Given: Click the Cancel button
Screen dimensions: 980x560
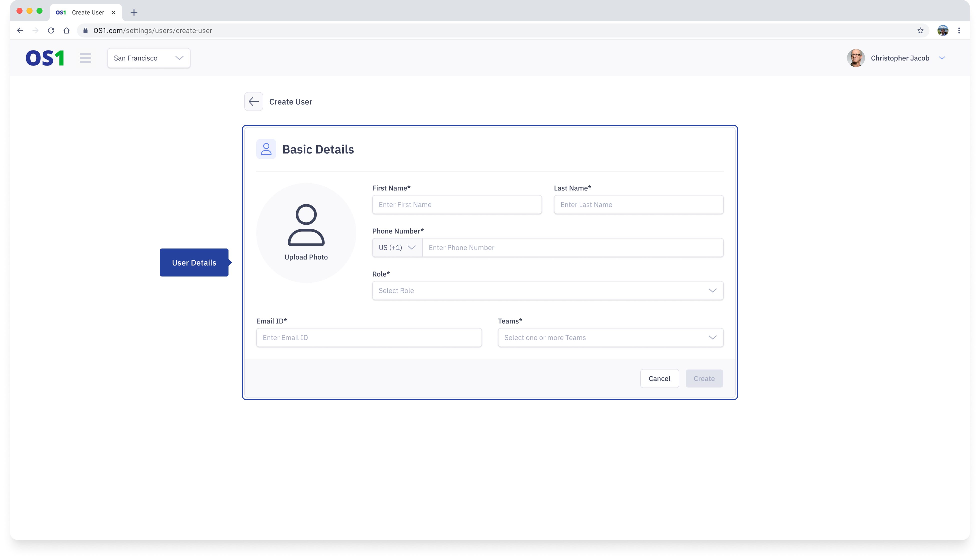Looking at the screenshot, I should [x=659, y=378].
